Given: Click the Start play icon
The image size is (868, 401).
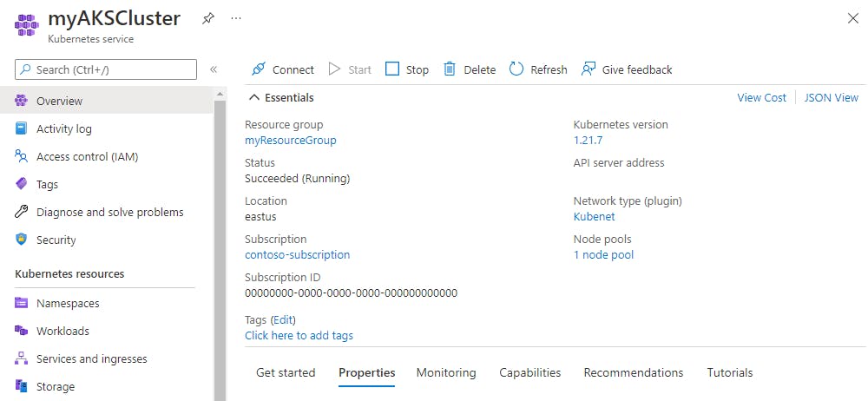Looking at the screenshot, I should click(334, 69).
